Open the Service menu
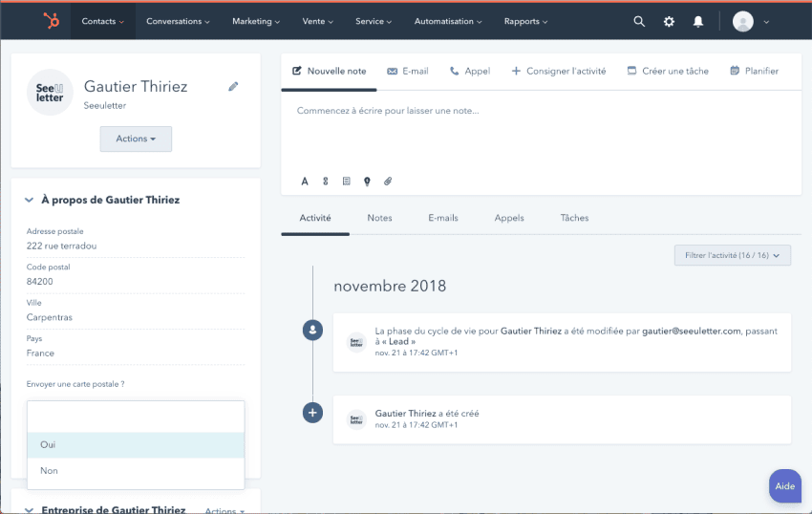The image size is (812, 514). 374,21
